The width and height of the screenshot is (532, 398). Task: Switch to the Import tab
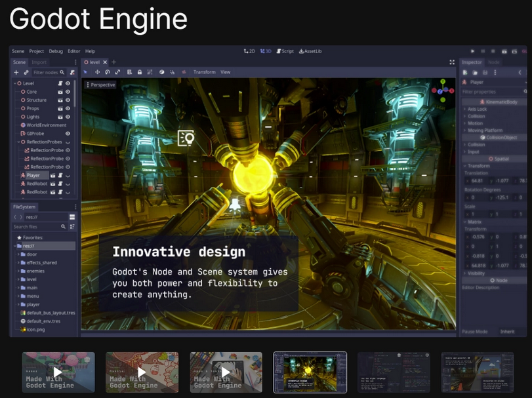click(x=39, y=62)
